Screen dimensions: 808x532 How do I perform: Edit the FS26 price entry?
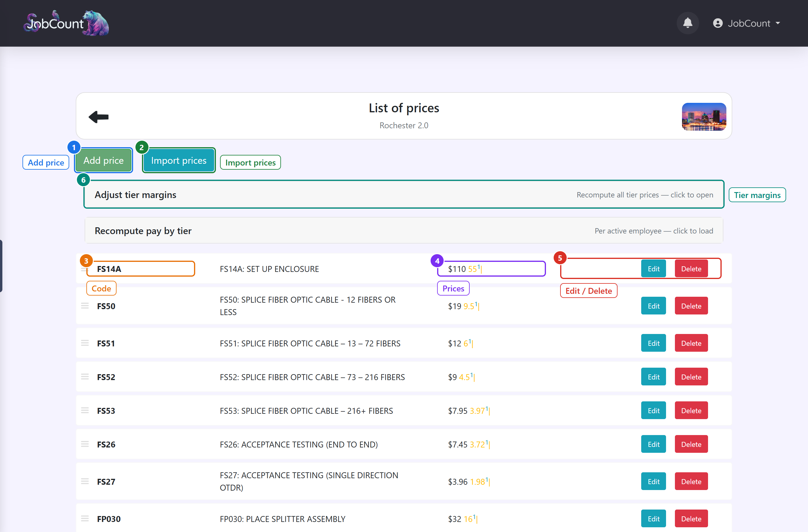click(x=653, y=444)
